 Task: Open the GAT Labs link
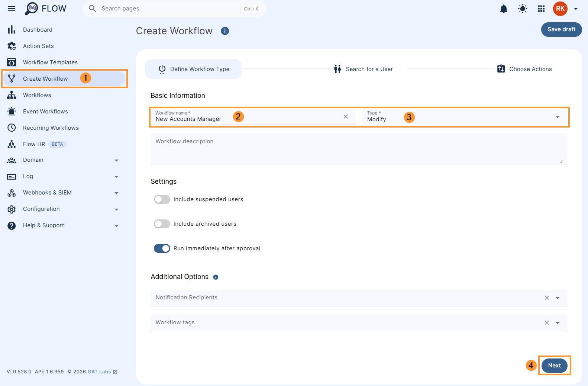99,372
